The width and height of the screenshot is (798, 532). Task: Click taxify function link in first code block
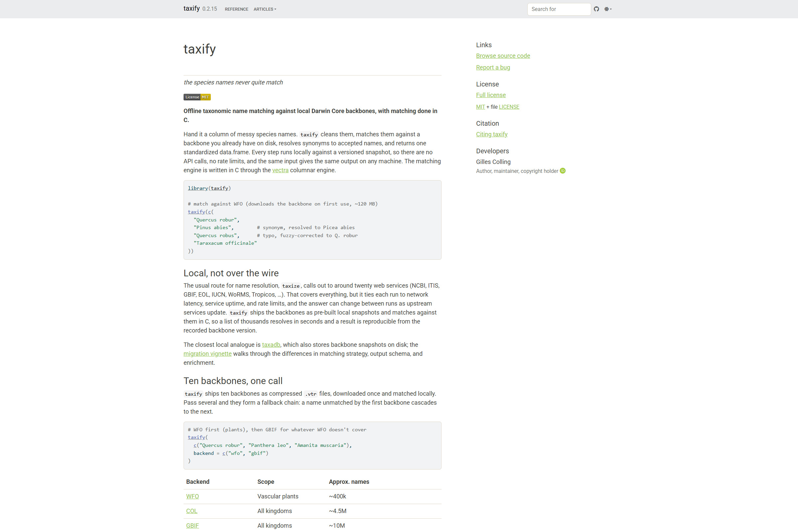pos(197,212)
